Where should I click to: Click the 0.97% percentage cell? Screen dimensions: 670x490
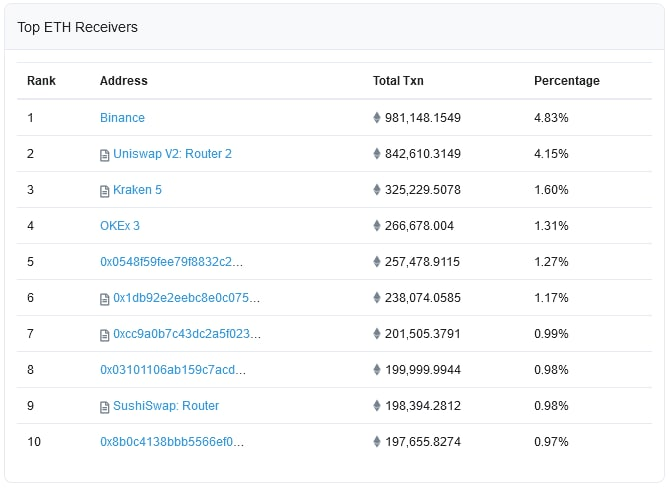[551, 442]
